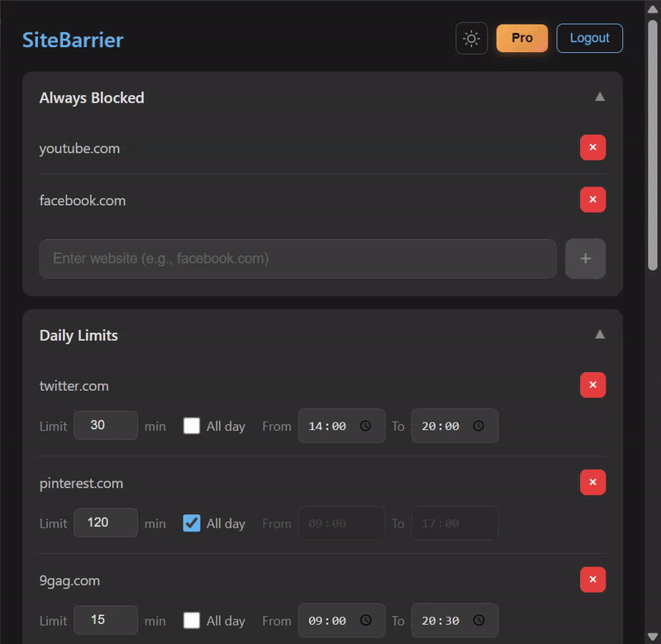Check All day box for 9gag.com
Image resolution: width=661 pixels, height=644 pixels.
point(192,620)
